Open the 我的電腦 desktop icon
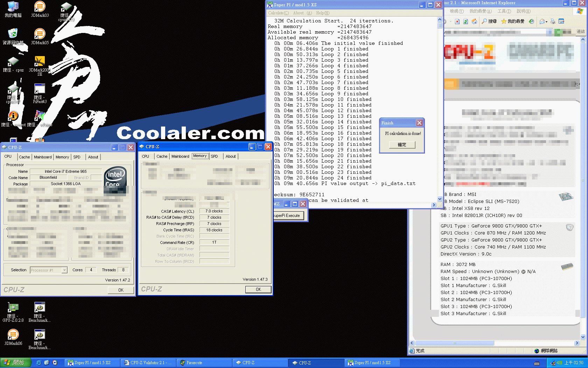Viewport: 588px width, 368px height. click(x=13, y=9)
